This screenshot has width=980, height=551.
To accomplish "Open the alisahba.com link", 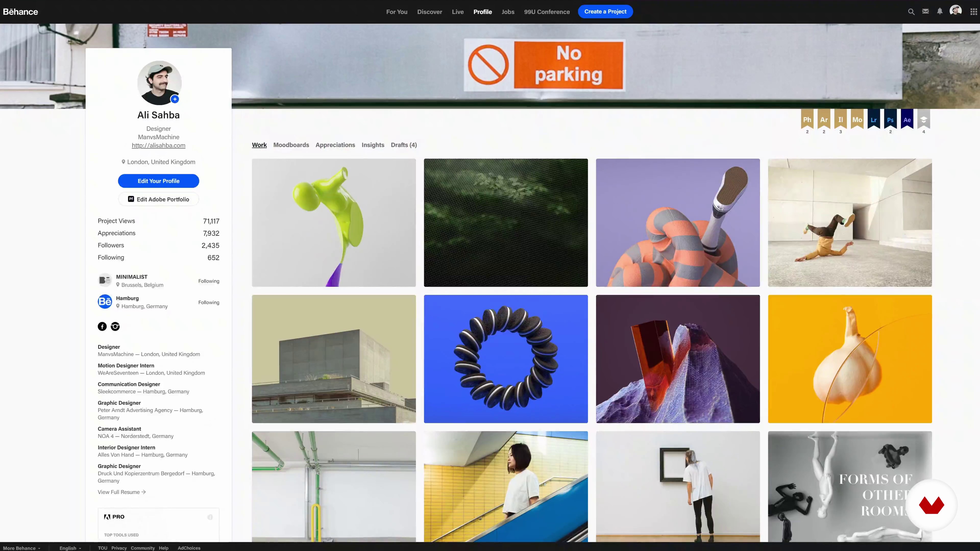I will coord(159,145).
